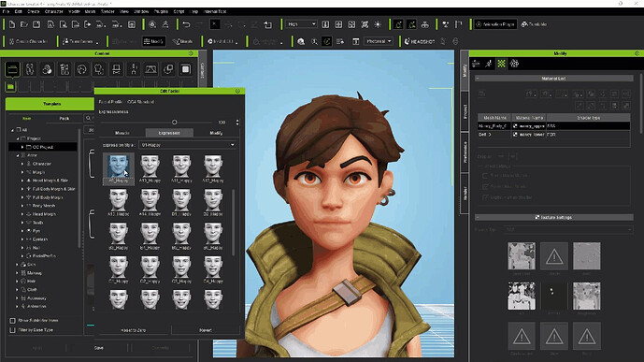
Task: Click the Morph toolbar button
Action: [x=183, y=41]
